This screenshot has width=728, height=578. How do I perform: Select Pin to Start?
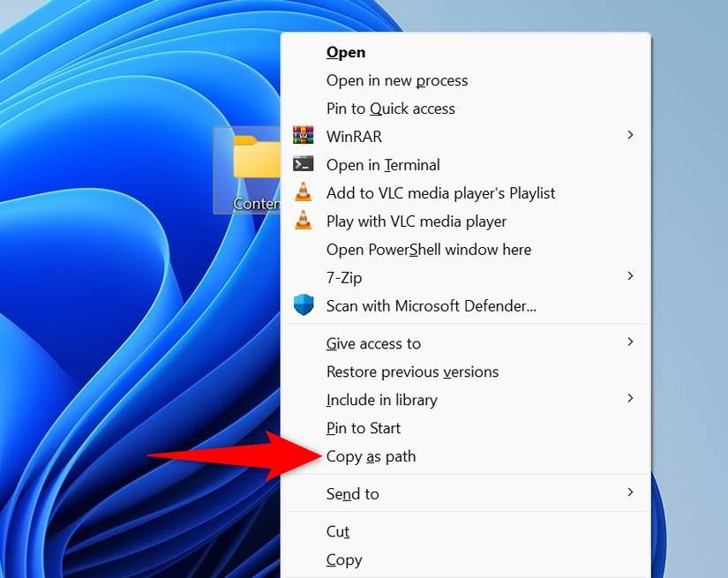363,428
